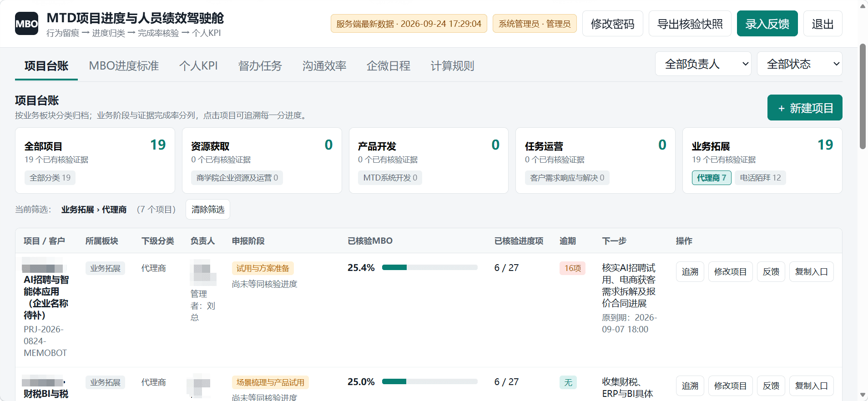Click 追溯 for 财税BI project
This screenshot has height=401, width=868.
690,386
